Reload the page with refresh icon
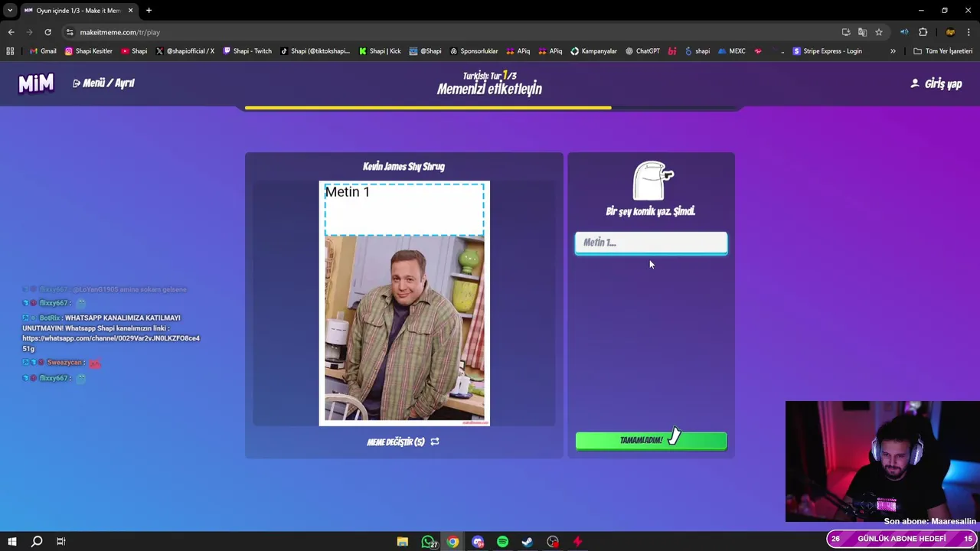 coord(47,32)
